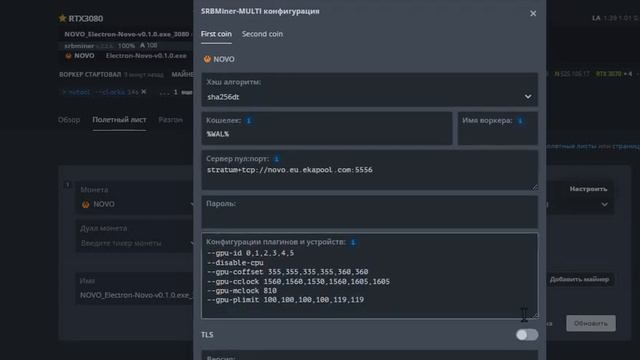Open the Разгон tab in background
The width and height of the screenshot is (640, 360).
coord(170,120)
